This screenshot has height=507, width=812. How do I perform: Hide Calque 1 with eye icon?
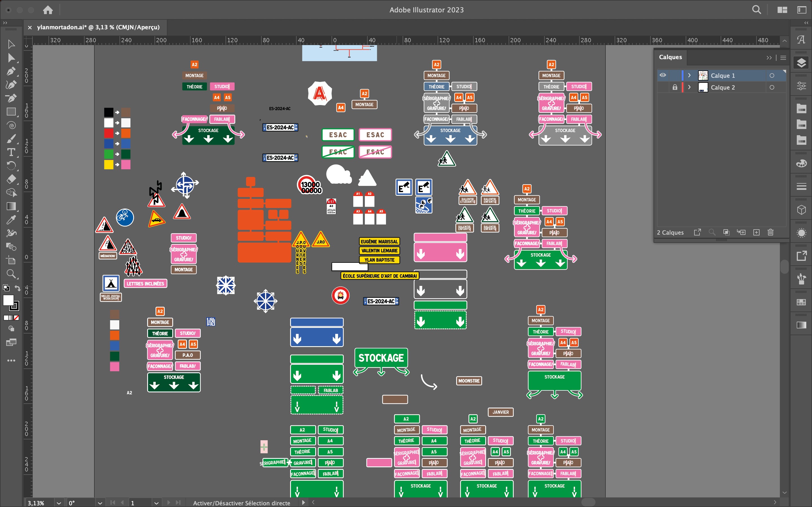(663, 75)
